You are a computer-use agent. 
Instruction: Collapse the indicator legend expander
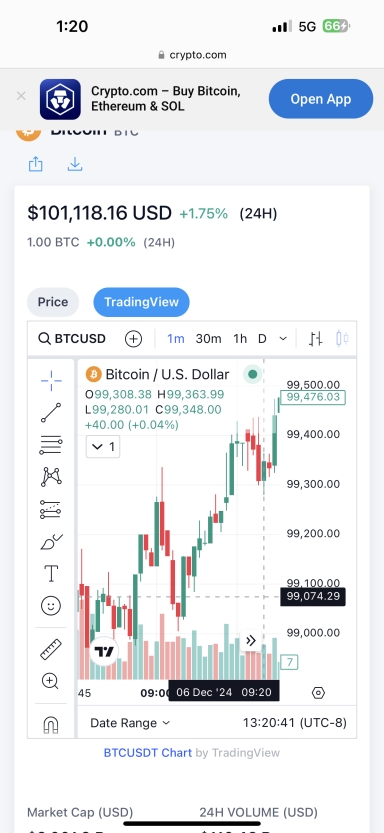pyautogui.click(x=103, y=447)
